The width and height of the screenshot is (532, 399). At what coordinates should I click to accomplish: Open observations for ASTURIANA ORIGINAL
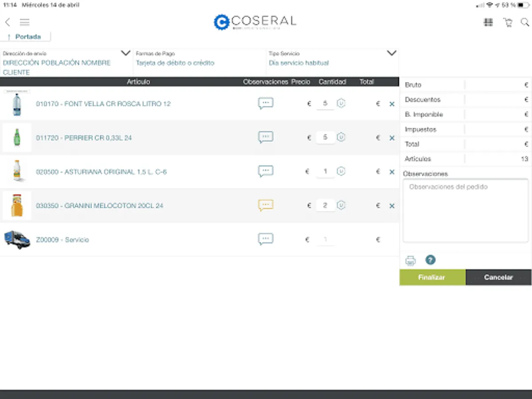(266, 172)
